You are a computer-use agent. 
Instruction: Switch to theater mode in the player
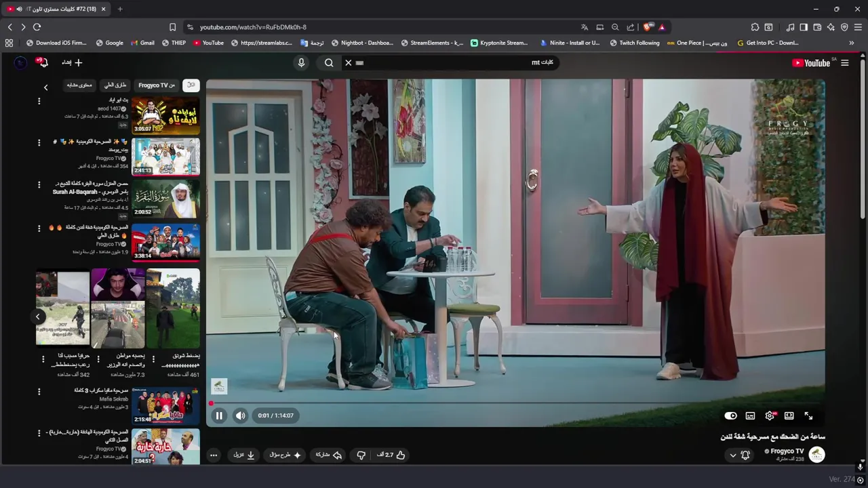point(789,416)
